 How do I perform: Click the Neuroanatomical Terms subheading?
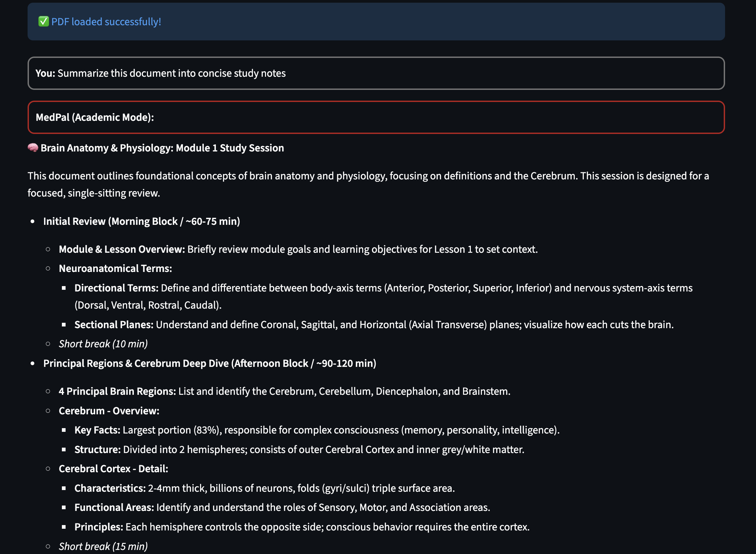point(115,268)
